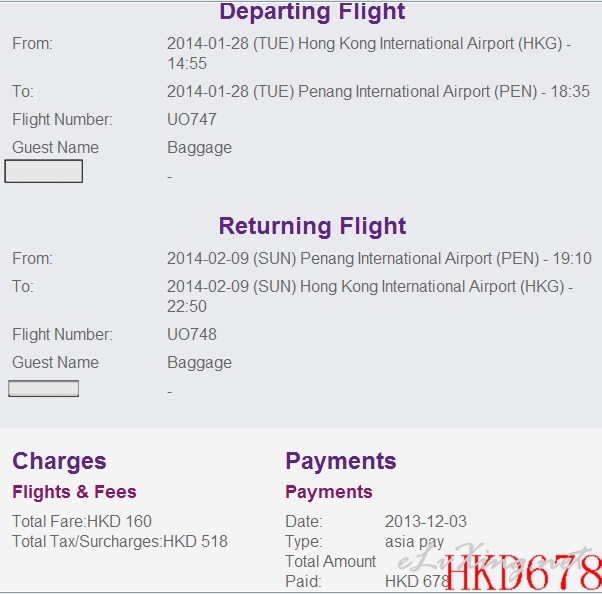Image resolution: width=602 pixels, height=594 pixels.
Task: Click the Penang International Airport (PEN) - 19:10 text
Action: 446,258
